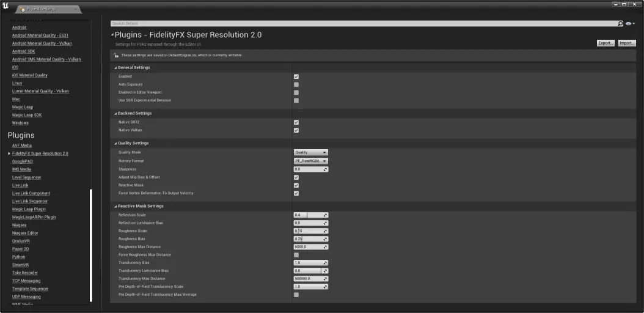The width and height of the screenshot is (644, 313).
Task: Click the Search Details input field
Action: (x=364, y=23)
